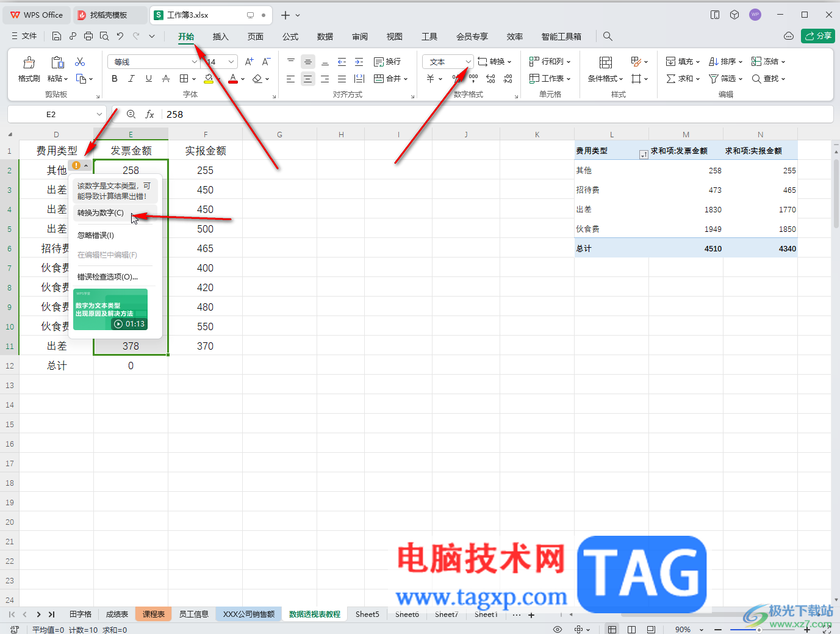Switch to normal view icon in status bar

(x=612, y=629)
